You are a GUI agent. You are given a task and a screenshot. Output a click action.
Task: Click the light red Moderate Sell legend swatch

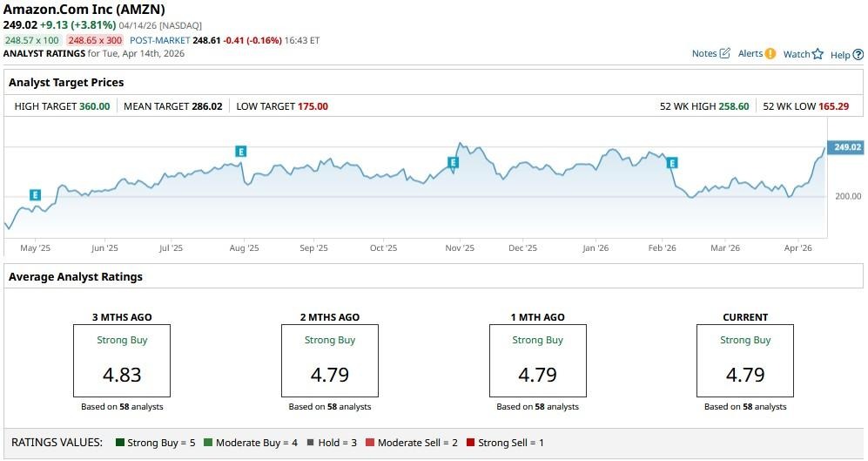pyautogui.click(x=370, y=442)
